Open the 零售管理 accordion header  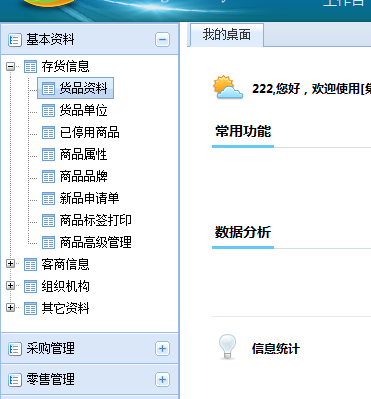point(90,379)
